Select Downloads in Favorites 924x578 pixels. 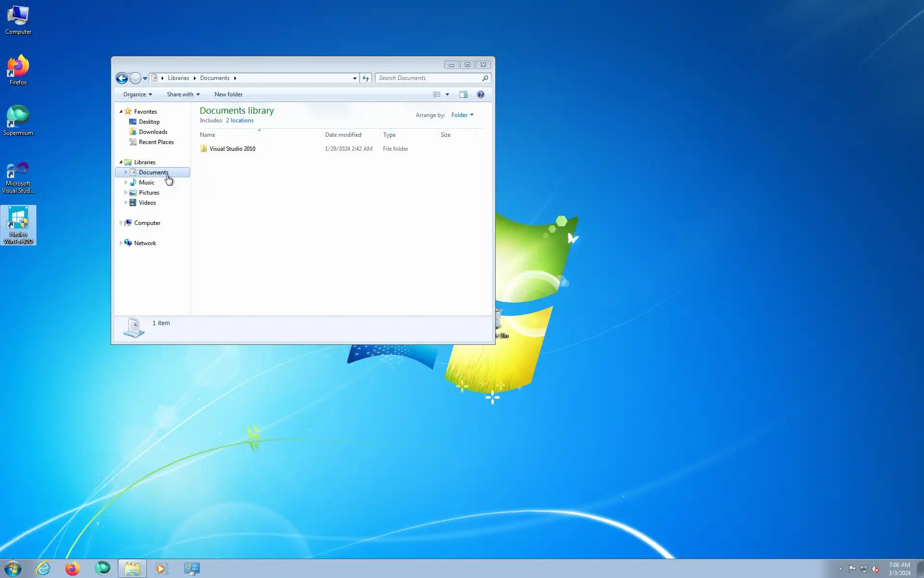coord(153,132)
